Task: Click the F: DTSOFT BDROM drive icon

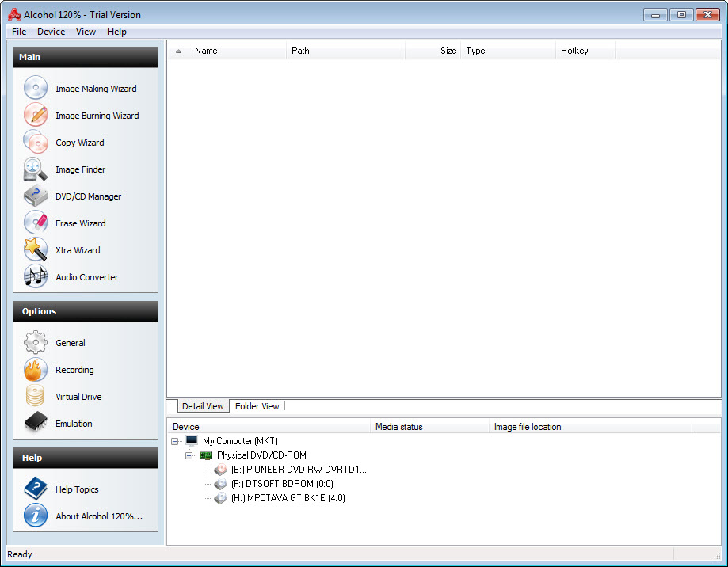Action: [x=220, y=484]
